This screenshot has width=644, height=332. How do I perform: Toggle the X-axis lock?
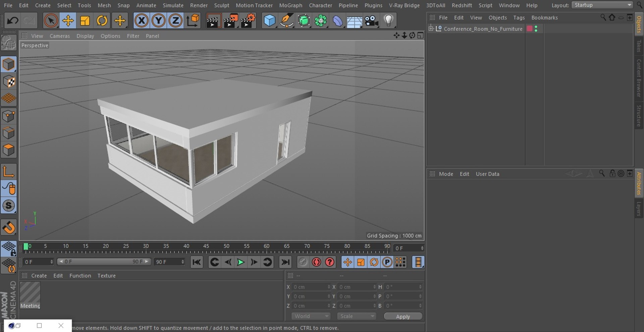click(x=142, y=21)
